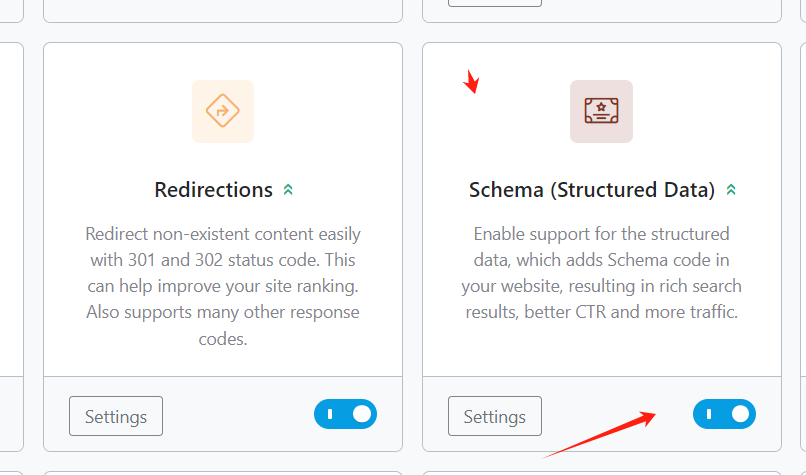This screenshot has height=475, width=806.
Task: Click the small red arrowhead above Schema icon
Action: 473,83
